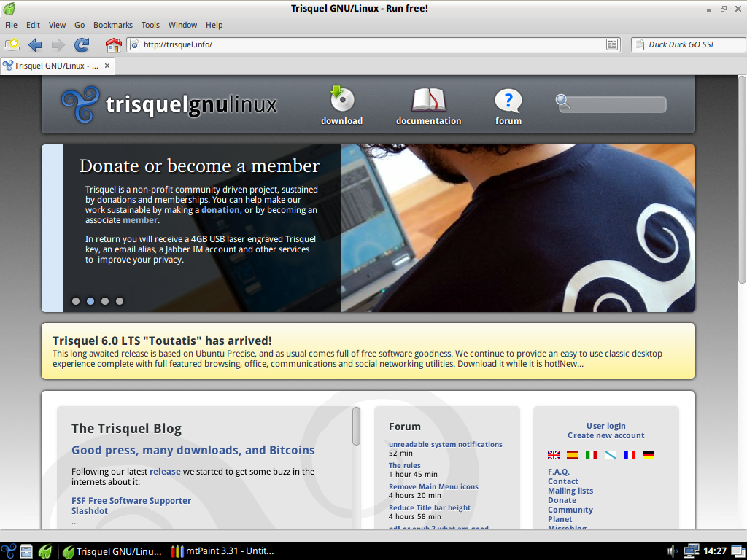Click the browser leaf icon in title bar
747x560 pixels.
pos(9,9)
